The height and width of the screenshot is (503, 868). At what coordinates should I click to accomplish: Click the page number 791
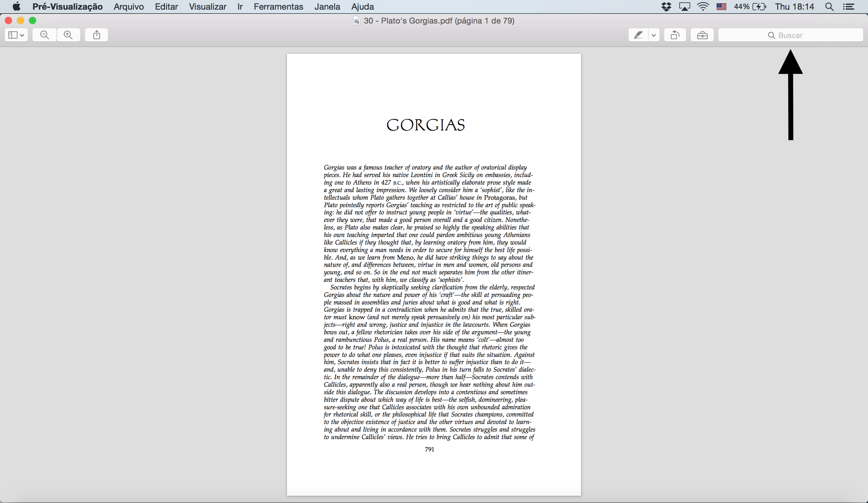pyautogui.click(x=429, y=449)
